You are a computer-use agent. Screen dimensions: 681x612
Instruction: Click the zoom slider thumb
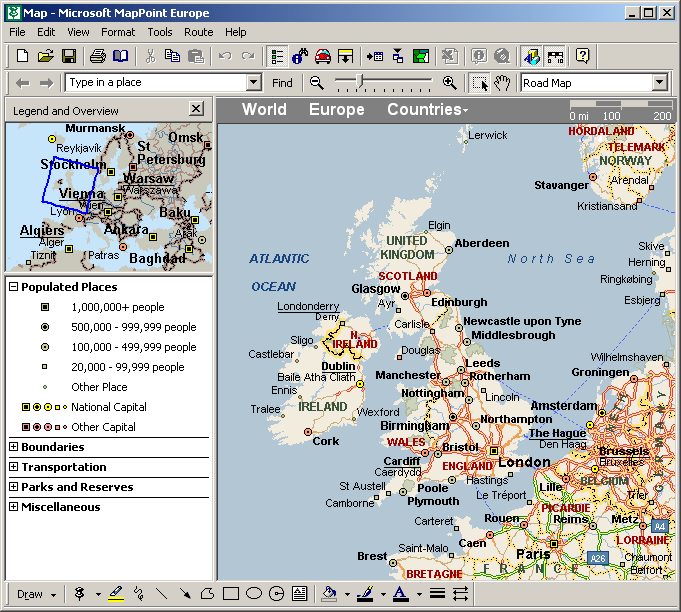click(359, 81)
